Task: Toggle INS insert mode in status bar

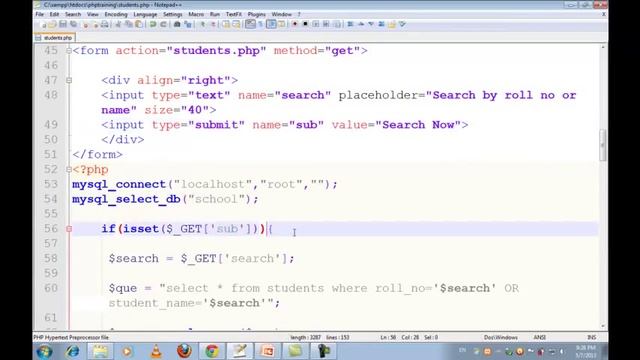Action: (591, 338)
